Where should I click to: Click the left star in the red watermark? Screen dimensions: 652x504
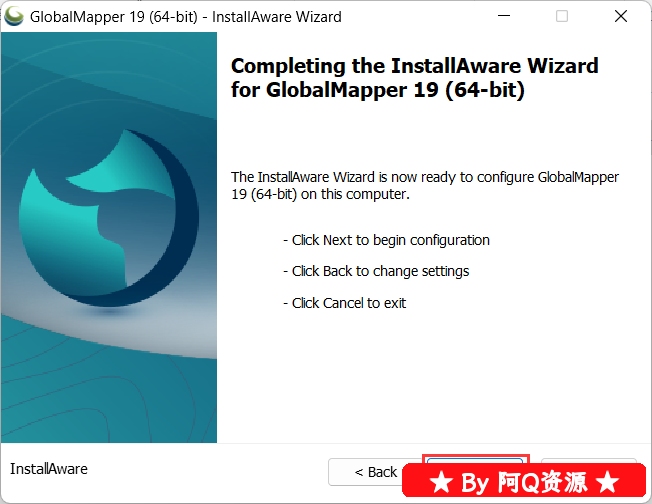point(441,482)
